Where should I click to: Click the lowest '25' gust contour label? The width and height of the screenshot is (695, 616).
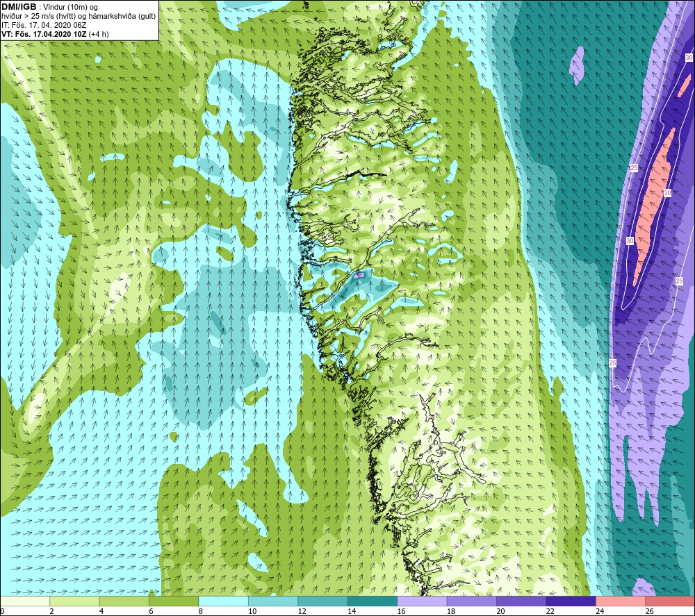(x=612, y=363)
